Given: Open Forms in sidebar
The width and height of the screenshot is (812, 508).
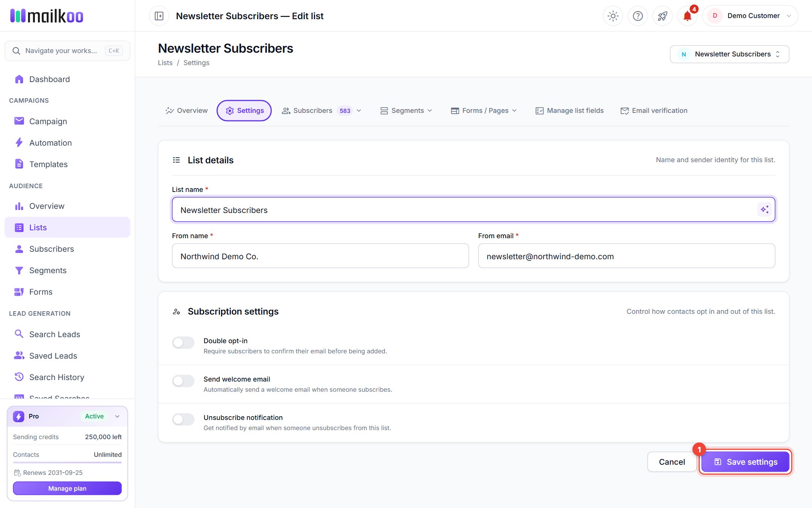Looking at the screenshot, I should pos(67,292).
